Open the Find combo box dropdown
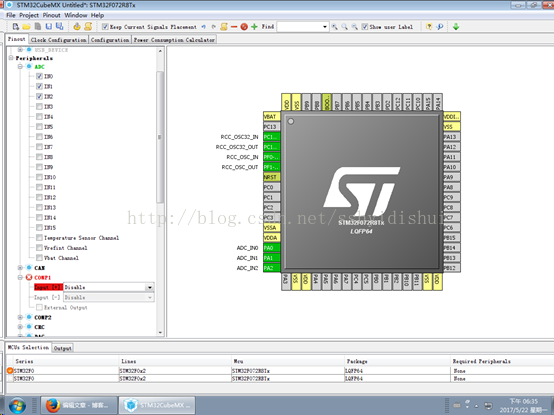Screen dimensions: 554x415 point(325,27)
